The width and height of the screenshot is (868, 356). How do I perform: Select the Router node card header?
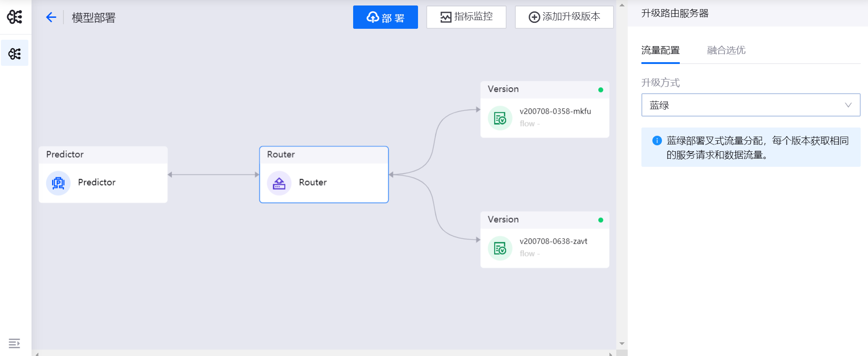coord(324,154)
